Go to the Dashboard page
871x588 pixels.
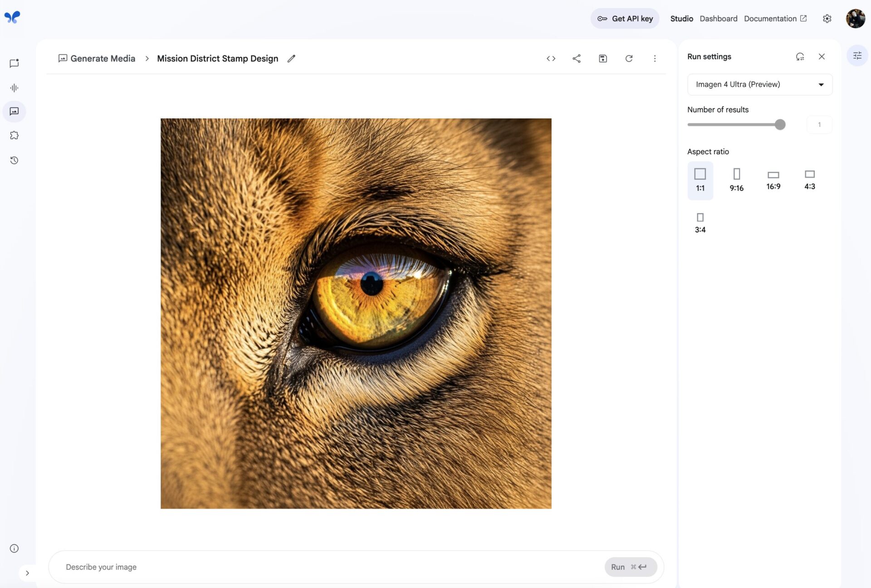pos(718,18)
